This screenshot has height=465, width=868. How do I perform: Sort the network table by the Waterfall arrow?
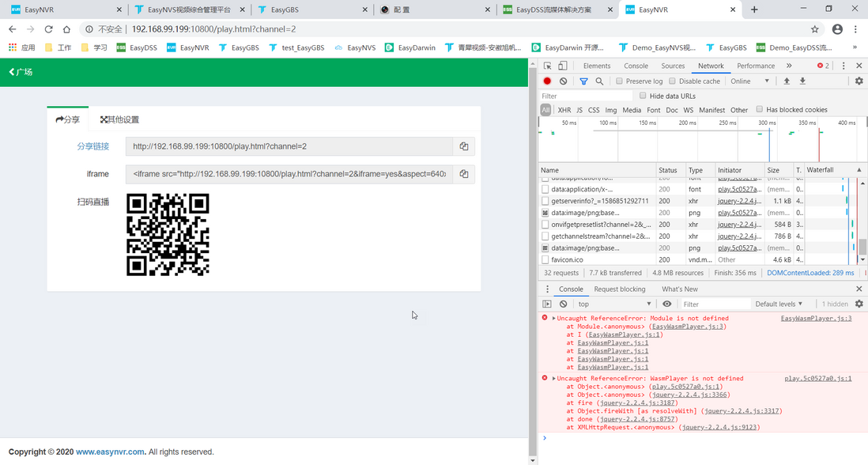click(x=859, y=170)
